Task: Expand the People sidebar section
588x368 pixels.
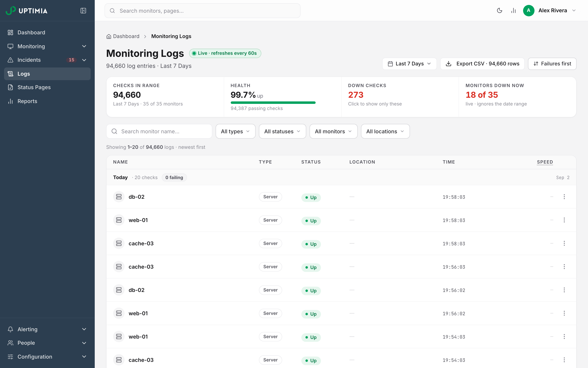Action: [47, 343]
